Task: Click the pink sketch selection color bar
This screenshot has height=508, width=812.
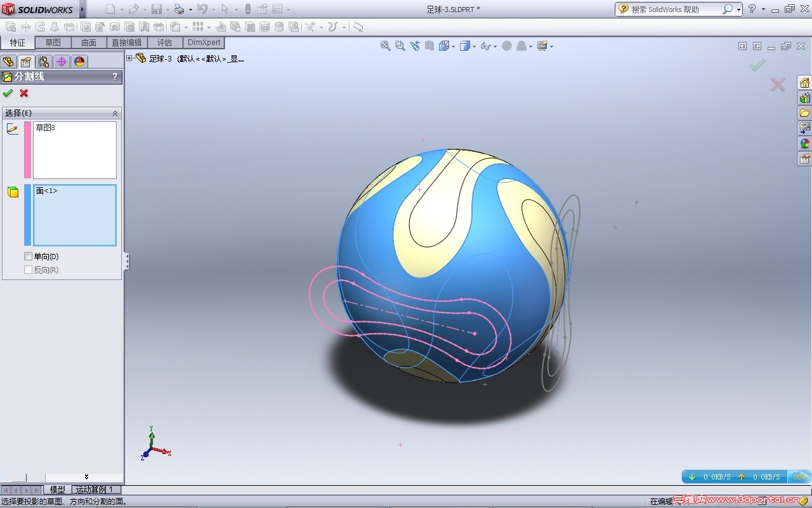Action: pyautogui.click(x=27, y=150)
